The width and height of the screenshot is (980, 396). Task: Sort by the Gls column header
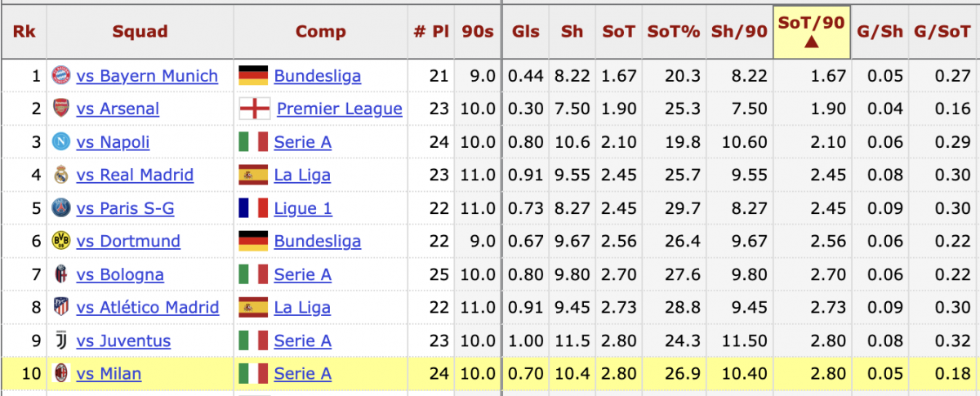(x=526, y=32)
